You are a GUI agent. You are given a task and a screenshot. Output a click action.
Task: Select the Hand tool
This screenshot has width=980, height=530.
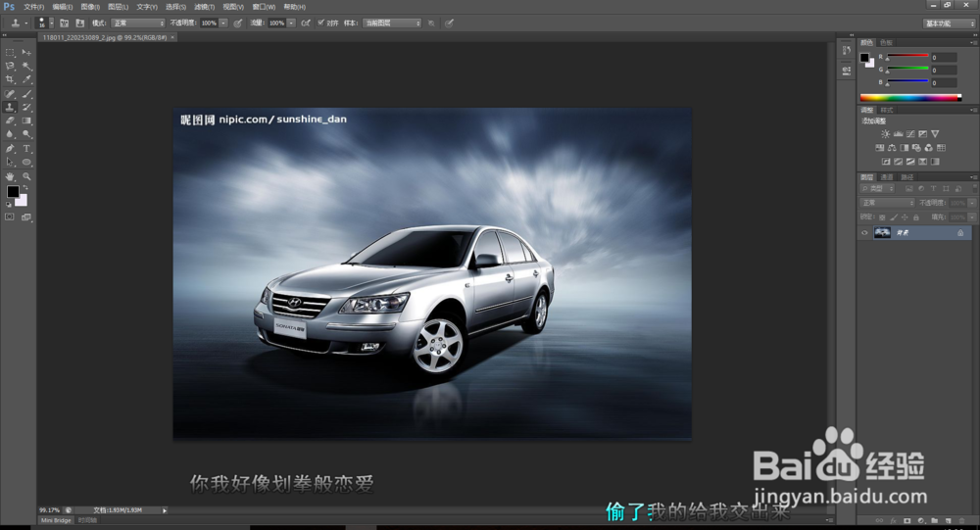pos(10,177)
